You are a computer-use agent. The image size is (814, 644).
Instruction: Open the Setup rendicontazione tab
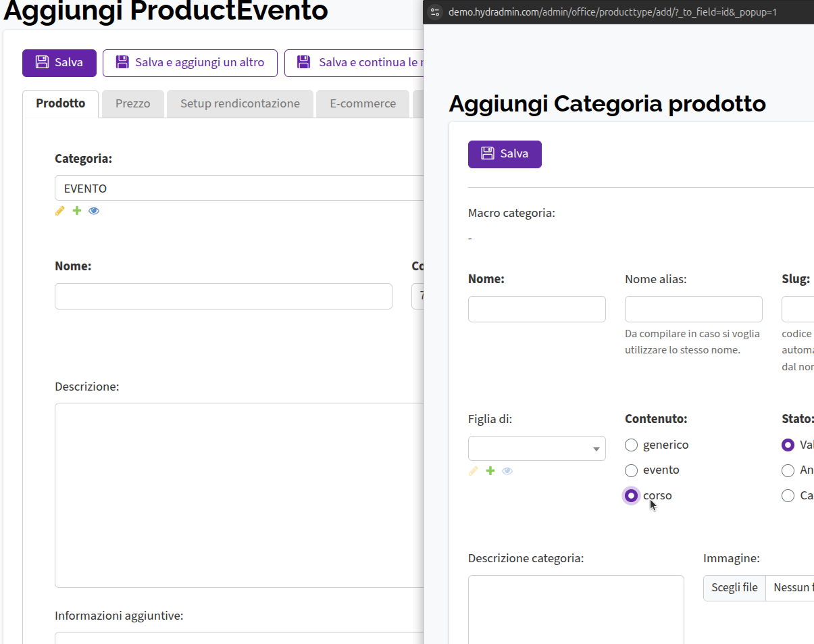[x=240, y=103]
